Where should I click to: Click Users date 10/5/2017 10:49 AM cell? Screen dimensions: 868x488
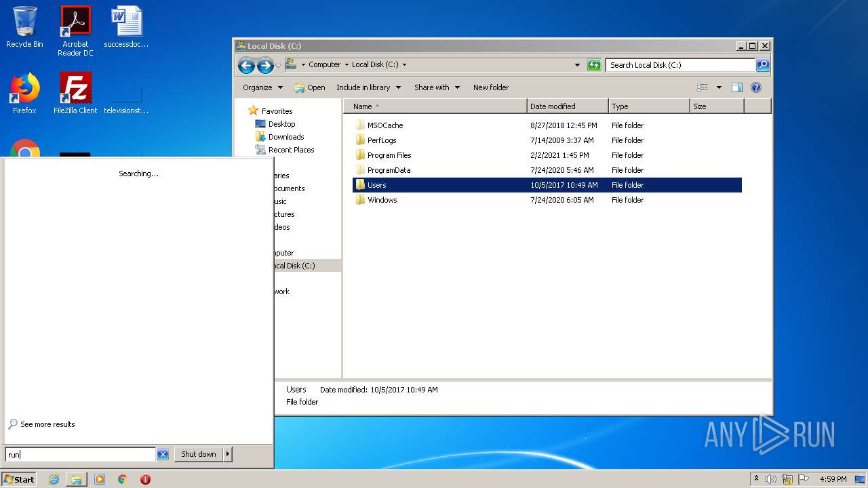[564, 185]
